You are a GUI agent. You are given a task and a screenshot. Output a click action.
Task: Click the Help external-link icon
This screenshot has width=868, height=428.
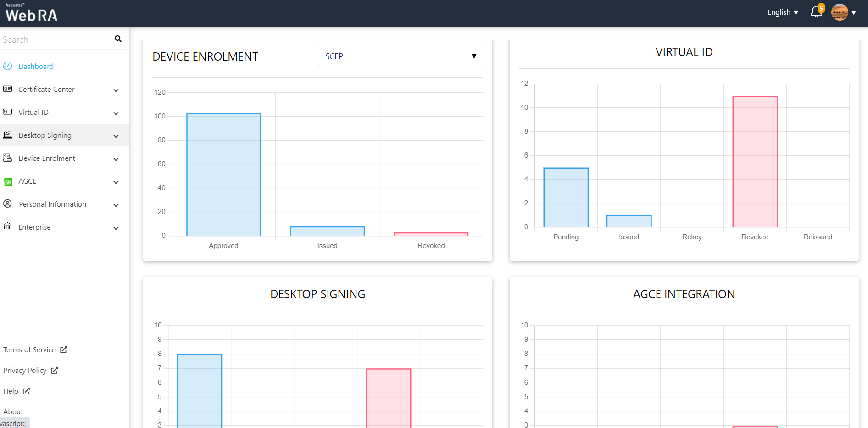(x=26, y=391)
